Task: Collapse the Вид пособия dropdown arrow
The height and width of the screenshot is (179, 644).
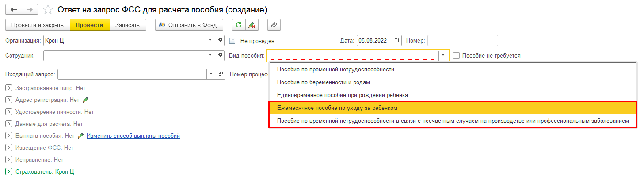Action: click(x=443, y=55)
